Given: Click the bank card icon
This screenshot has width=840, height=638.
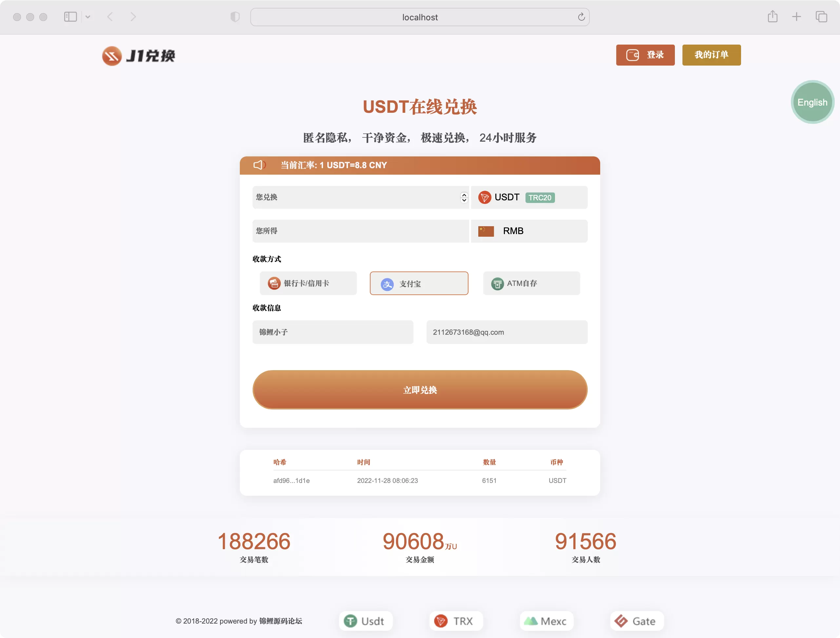Looking at the screenshot, I should (274, 283).
